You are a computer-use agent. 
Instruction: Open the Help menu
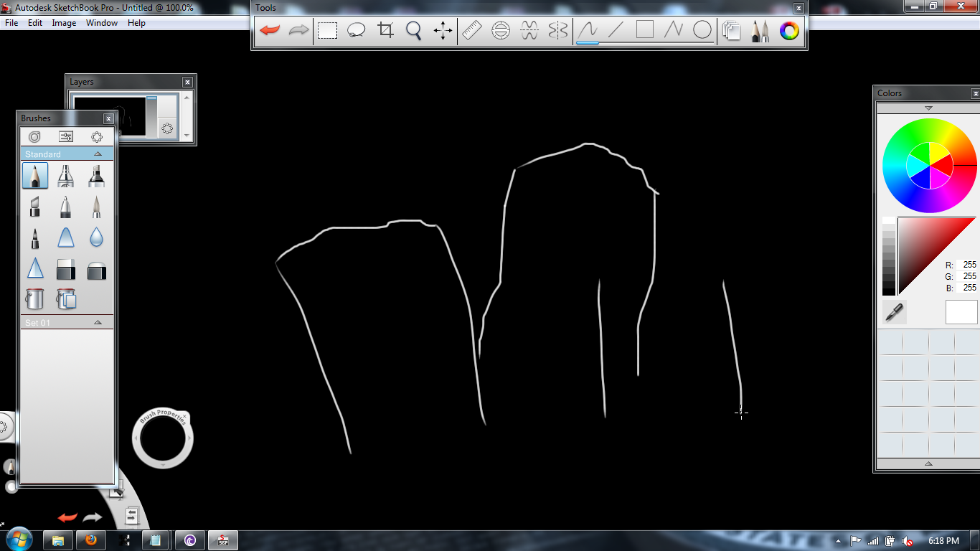(136, 23)
